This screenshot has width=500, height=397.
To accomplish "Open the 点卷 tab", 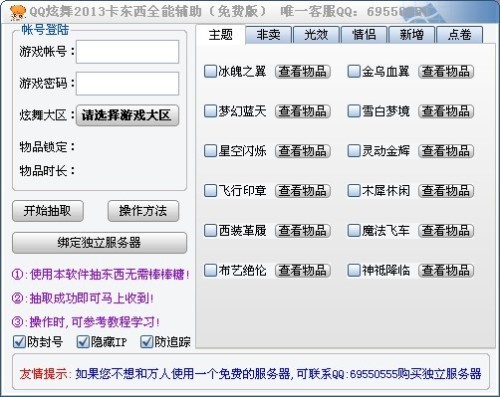I will [x=459, y=35].
